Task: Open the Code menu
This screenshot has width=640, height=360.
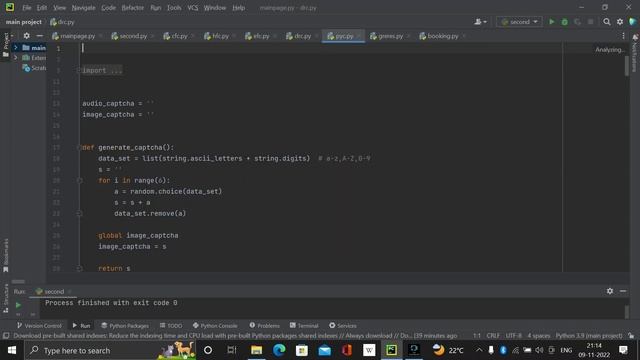Action: [109, 8]
